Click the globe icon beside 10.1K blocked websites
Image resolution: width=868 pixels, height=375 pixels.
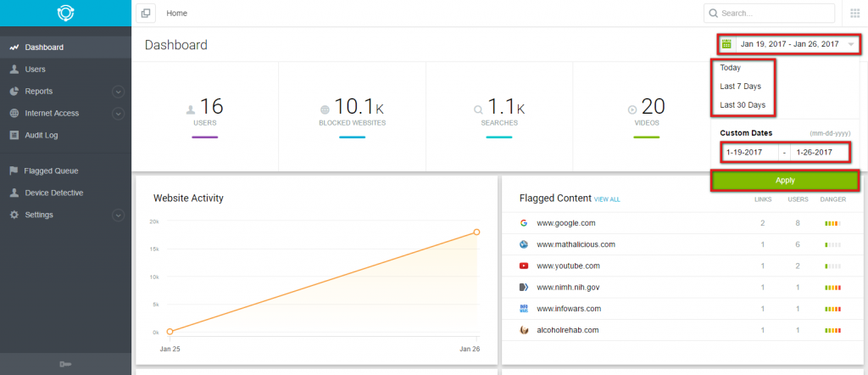(325, 109)
